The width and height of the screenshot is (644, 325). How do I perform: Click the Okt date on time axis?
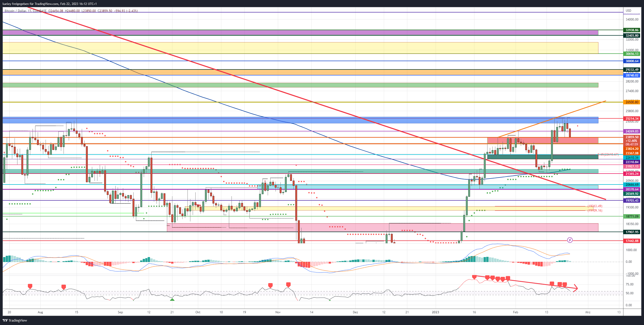[198, 312]
